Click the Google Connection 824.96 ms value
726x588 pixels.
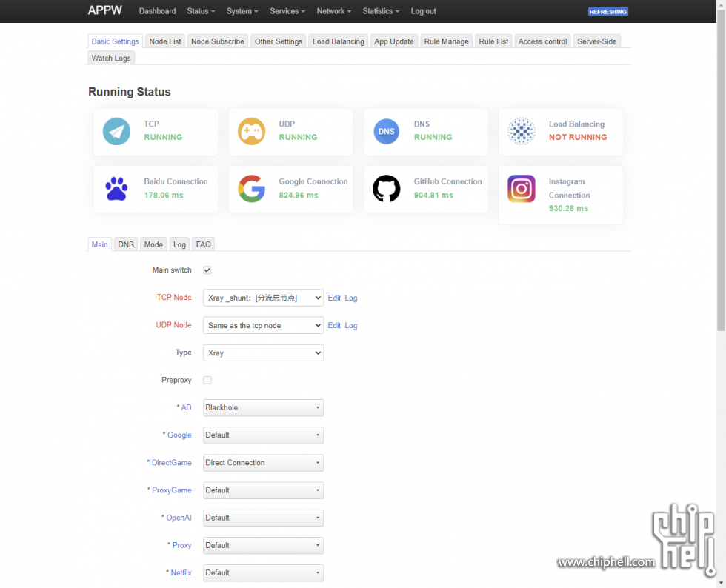[x=299, y=196]
